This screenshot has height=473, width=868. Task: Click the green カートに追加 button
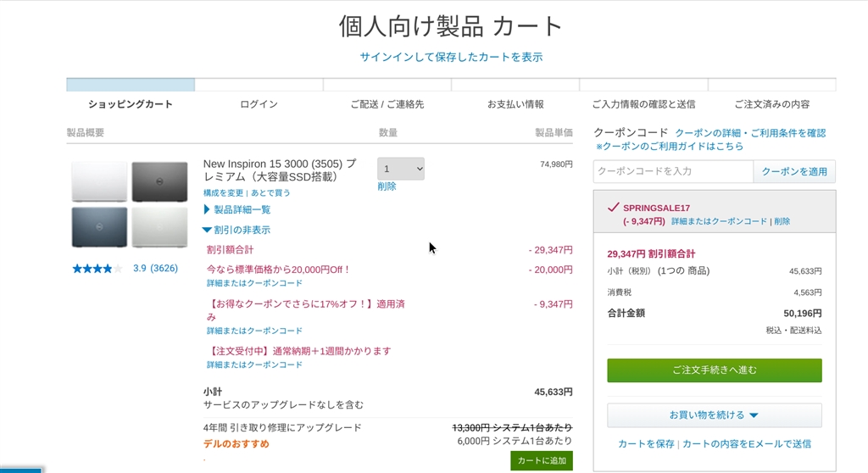pyautogui.click(x=541, y=460)
